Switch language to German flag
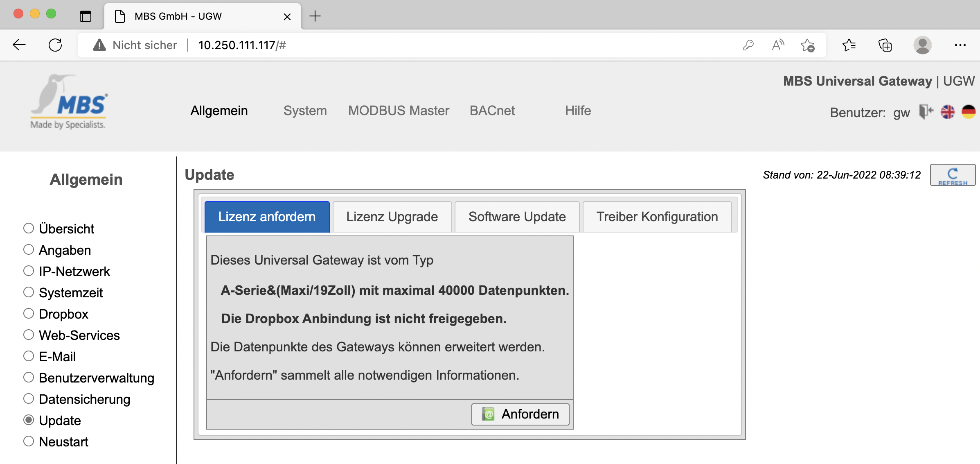980x464 pixels. [x=968, y=111]
